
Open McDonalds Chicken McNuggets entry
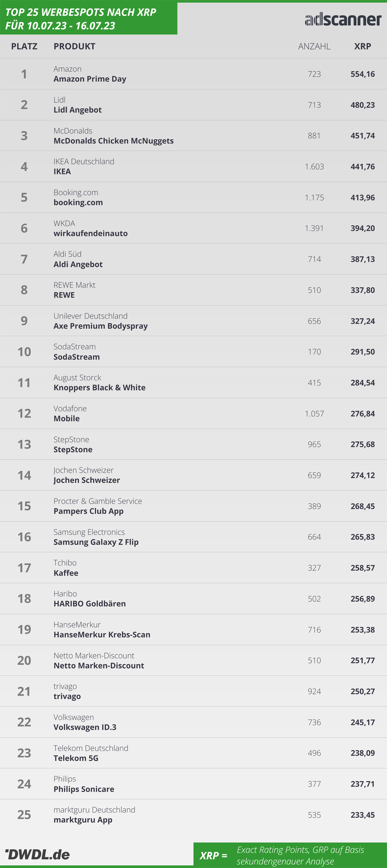pyautogui.click(x=114, y=141)
